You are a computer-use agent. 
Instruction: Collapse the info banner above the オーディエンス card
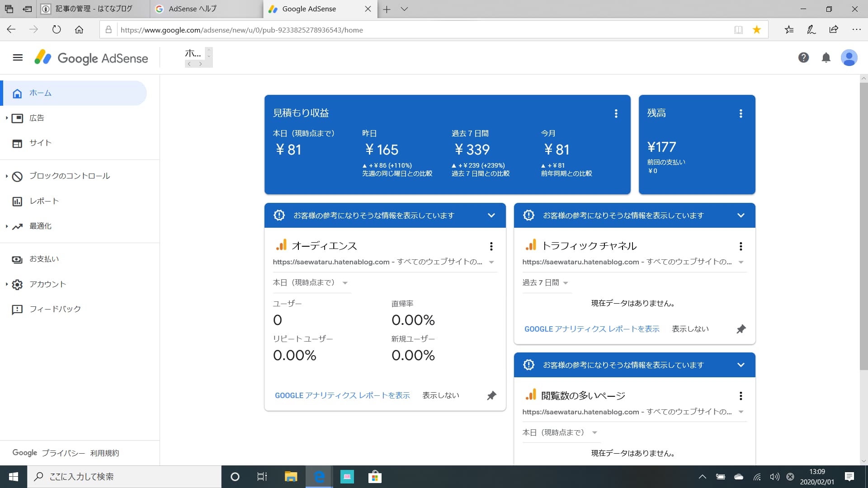point(491,216)
